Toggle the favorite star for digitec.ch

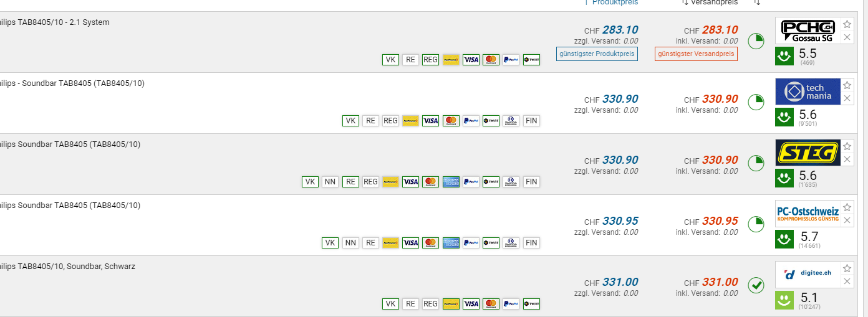click(847, 268)
